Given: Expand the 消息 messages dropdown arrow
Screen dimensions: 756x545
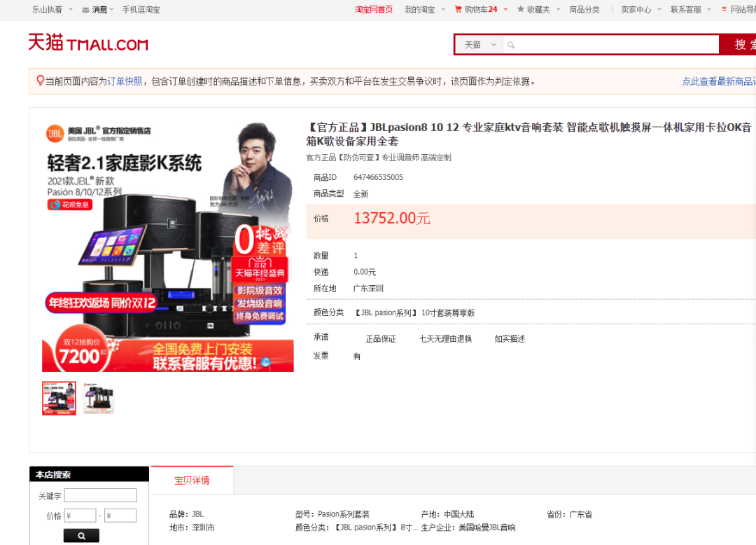Looking at the screenshot, I should (x=112, y=10).
